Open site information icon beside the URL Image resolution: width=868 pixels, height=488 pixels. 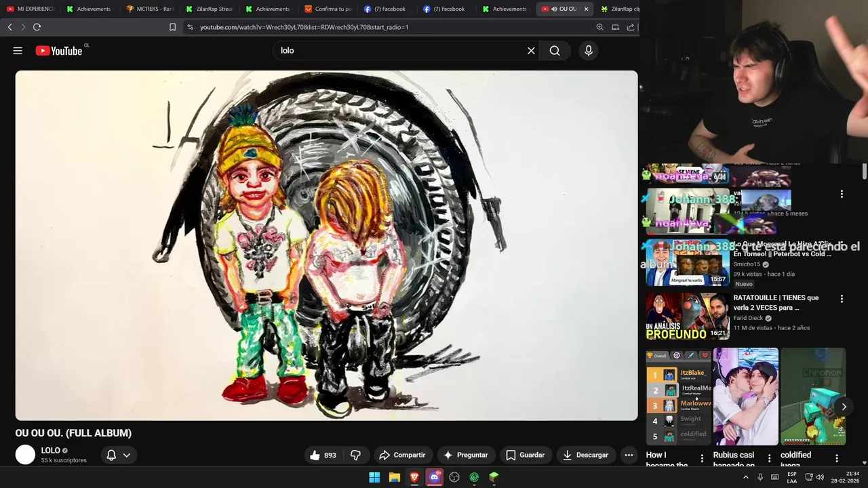190,27
